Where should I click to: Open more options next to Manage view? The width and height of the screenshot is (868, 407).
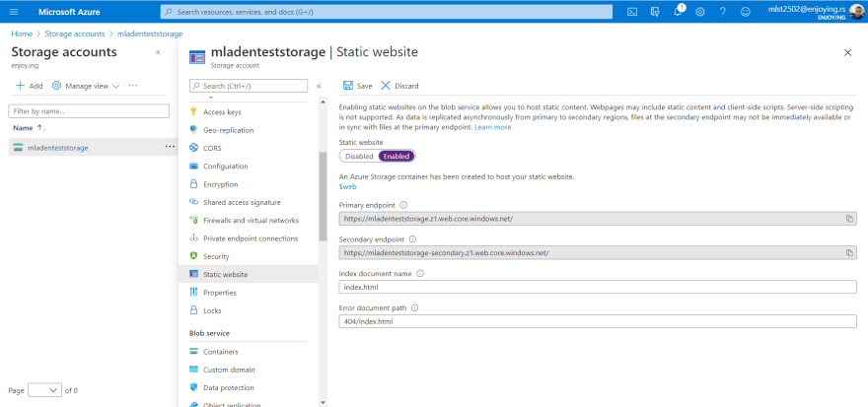[133, 86]
